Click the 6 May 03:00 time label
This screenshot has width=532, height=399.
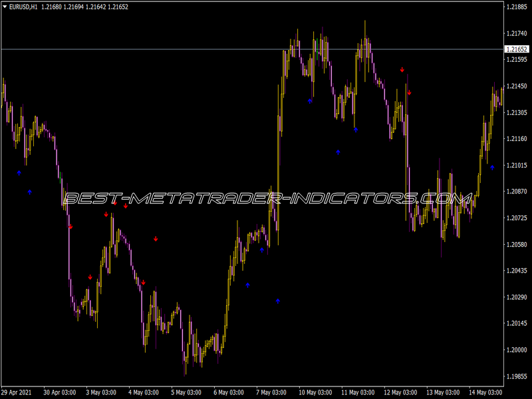[229, 392]
